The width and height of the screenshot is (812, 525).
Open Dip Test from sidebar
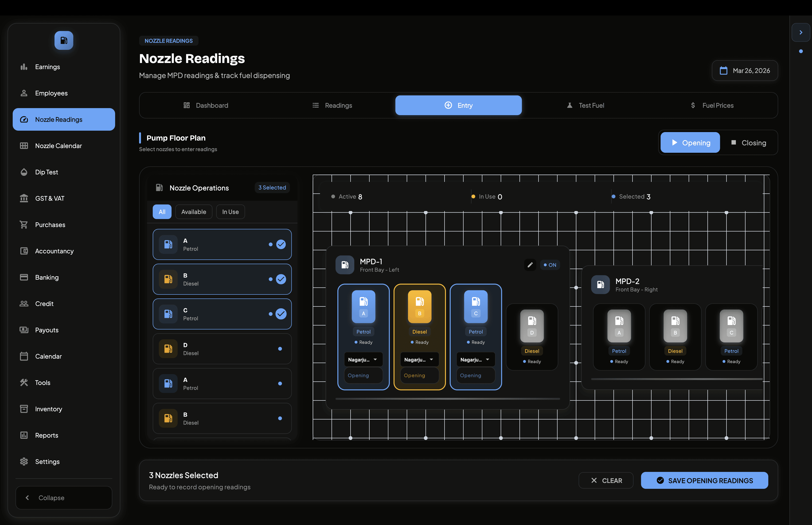tap(46, 172)
